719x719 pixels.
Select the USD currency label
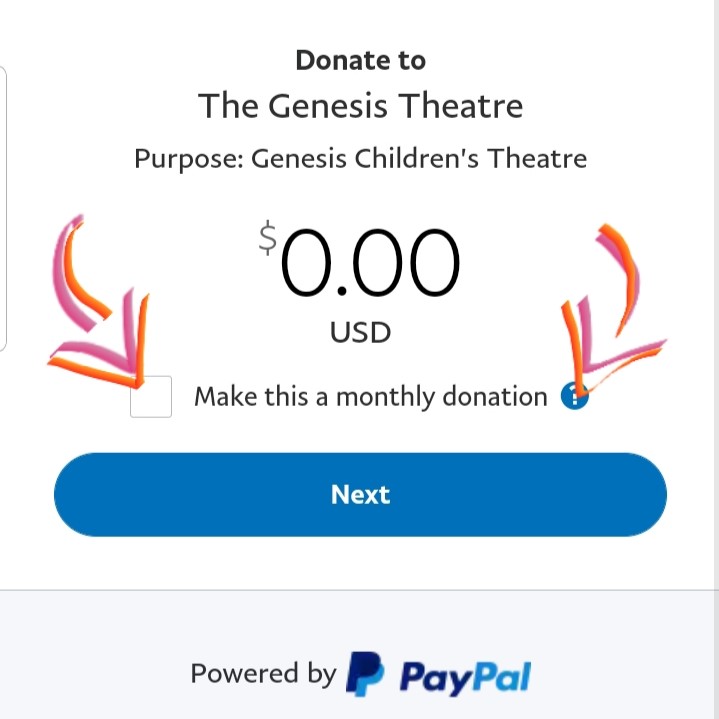(360, 332)
